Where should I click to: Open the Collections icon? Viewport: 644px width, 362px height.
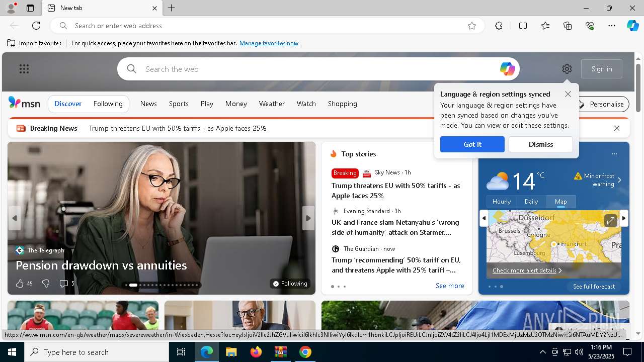pyautogui.click(x=568, y=26)
